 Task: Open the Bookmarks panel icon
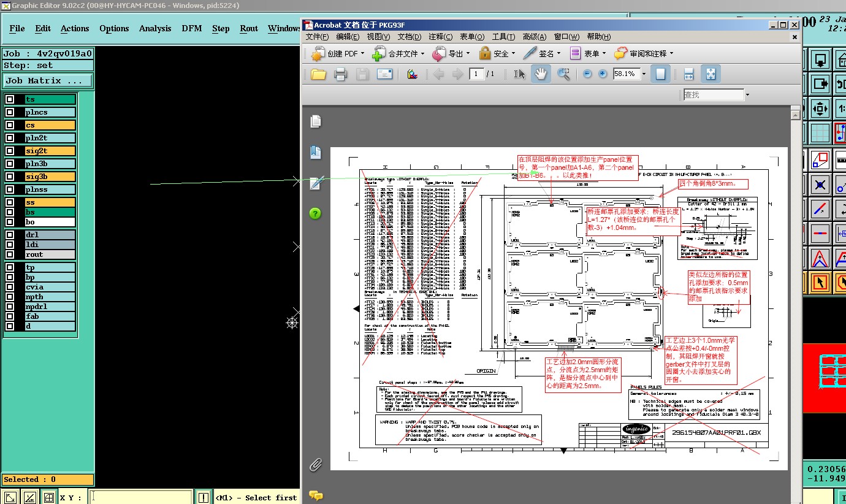click(x=316, y=152)
